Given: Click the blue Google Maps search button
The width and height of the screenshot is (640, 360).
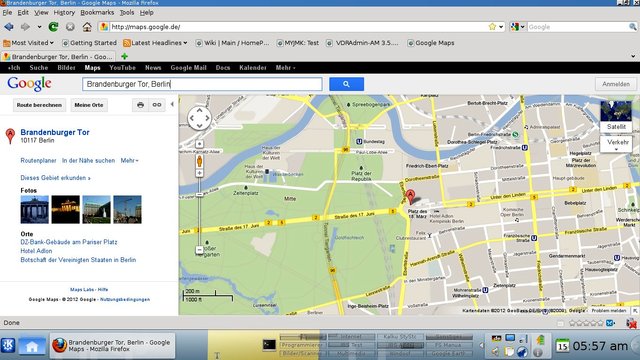Looking at the screenshot, I should 346,84.
